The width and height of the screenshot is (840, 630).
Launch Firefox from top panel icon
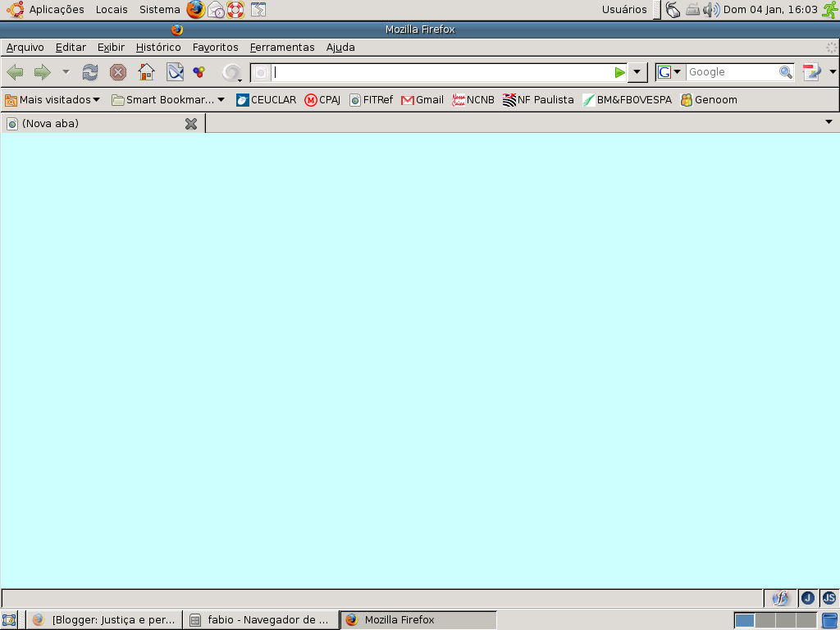click(195, 10)
